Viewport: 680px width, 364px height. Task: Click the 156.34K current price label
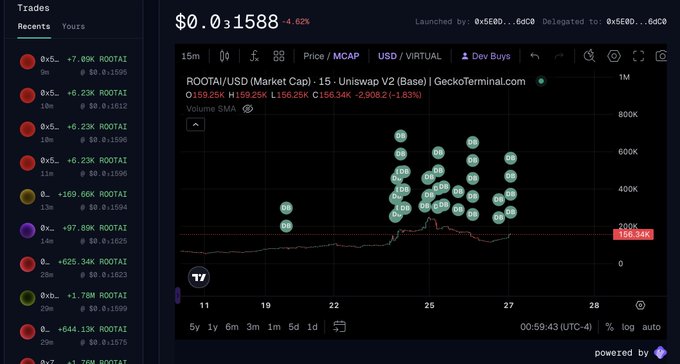tap(633, 235)
